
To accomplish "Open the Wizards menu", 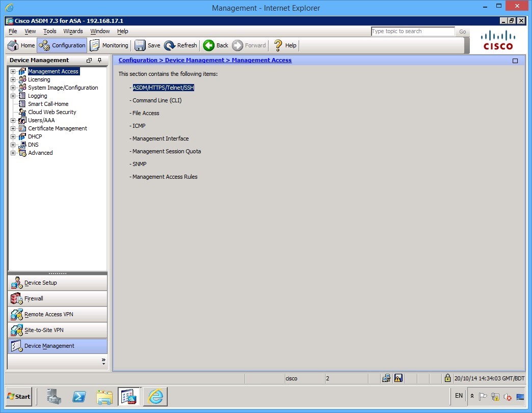I will point(73,31).
